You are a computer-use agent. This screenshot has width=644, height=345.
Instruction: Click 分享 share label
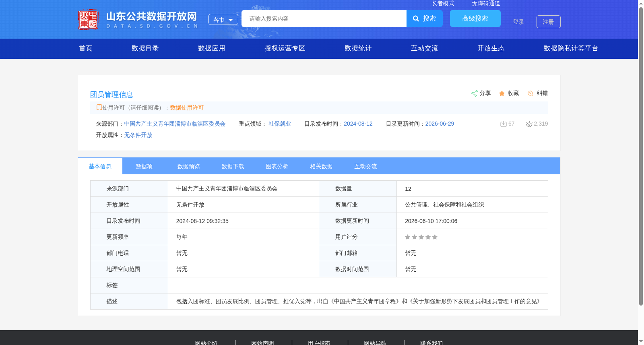(x=485, y=93)
